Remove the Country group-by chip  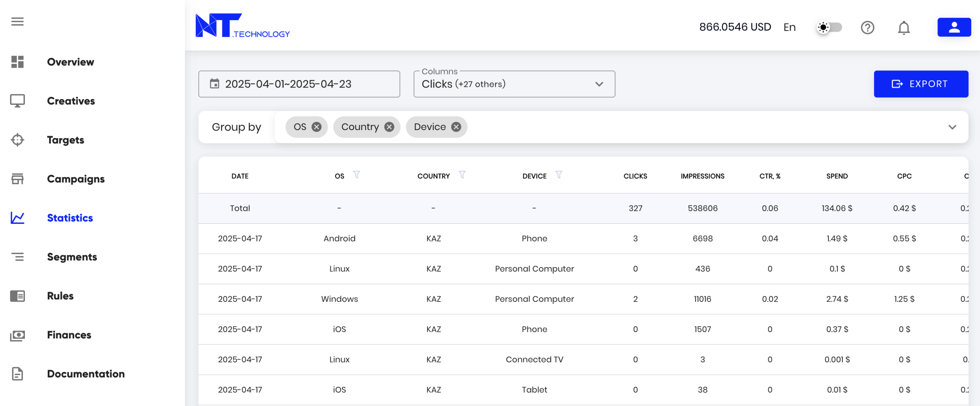click(389, 127)
